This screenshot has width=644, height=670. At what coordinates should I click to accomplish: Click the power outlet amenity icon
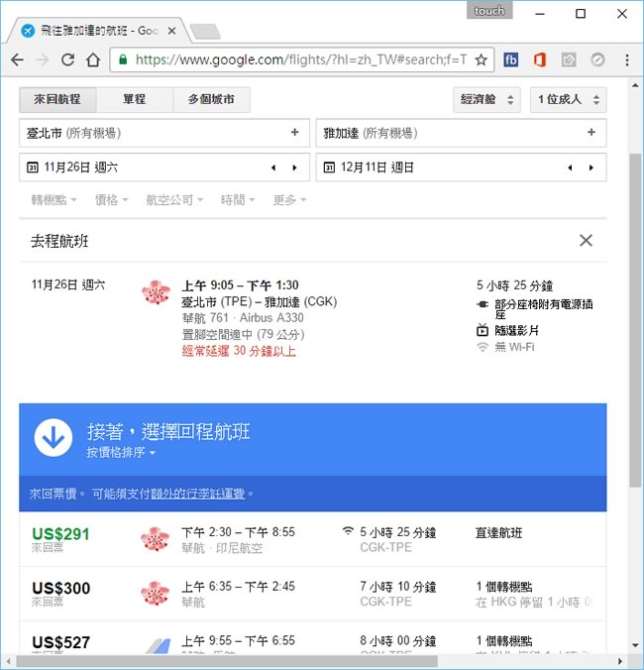click(x=483, y=304)
